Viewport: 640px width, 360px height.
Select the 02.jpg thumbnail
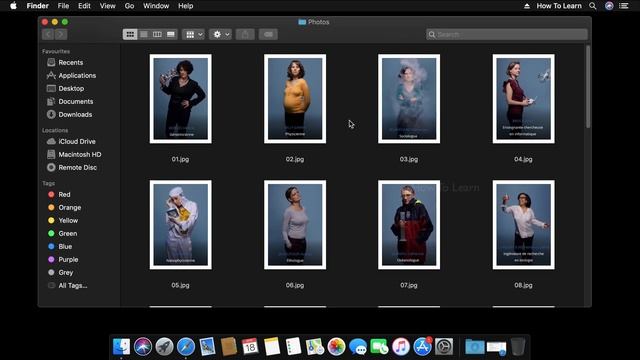point(295,99)
